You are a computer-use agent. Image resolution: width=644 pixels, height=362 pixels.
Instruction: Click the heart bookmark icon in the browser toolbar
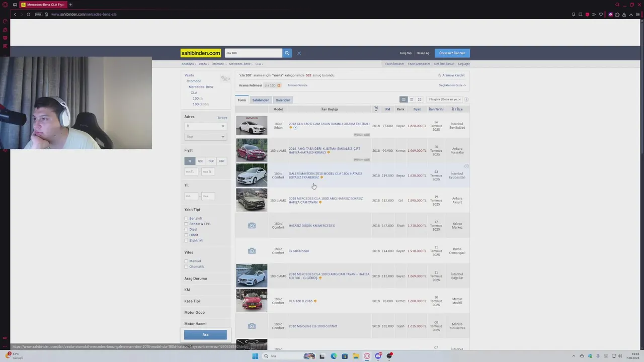(x=601, y=14)
